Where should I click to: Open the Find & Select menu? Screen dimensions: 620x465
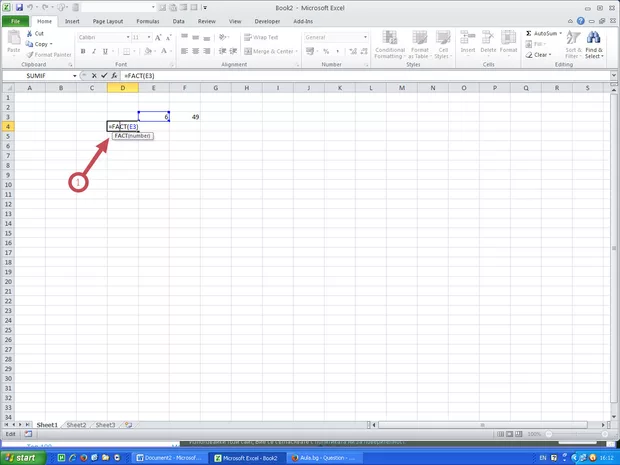coord(594,45)
